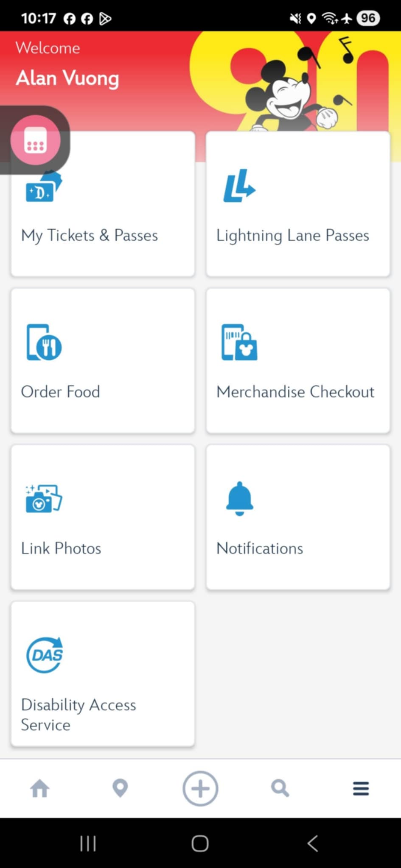Viewport: 401px width, 868px height.
Task: Tap the pink floating calendar button
Action: point(35,140)
